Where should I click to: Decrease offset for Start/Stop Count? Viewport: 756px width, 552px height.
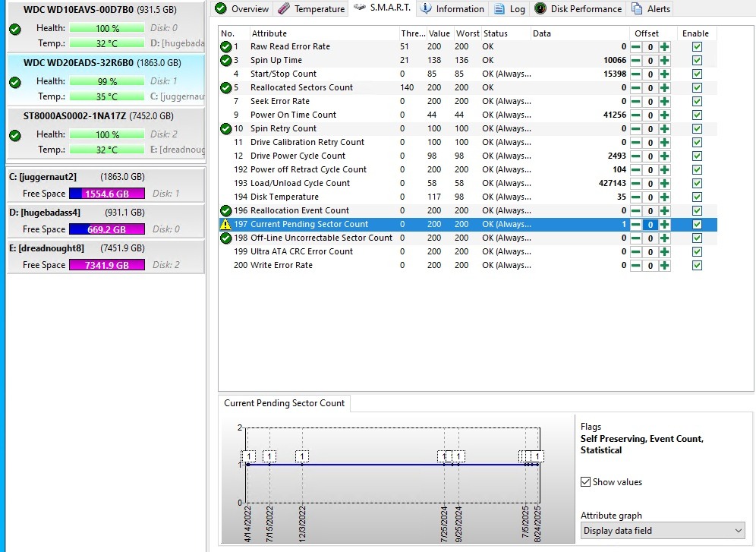tap(636, 74)
